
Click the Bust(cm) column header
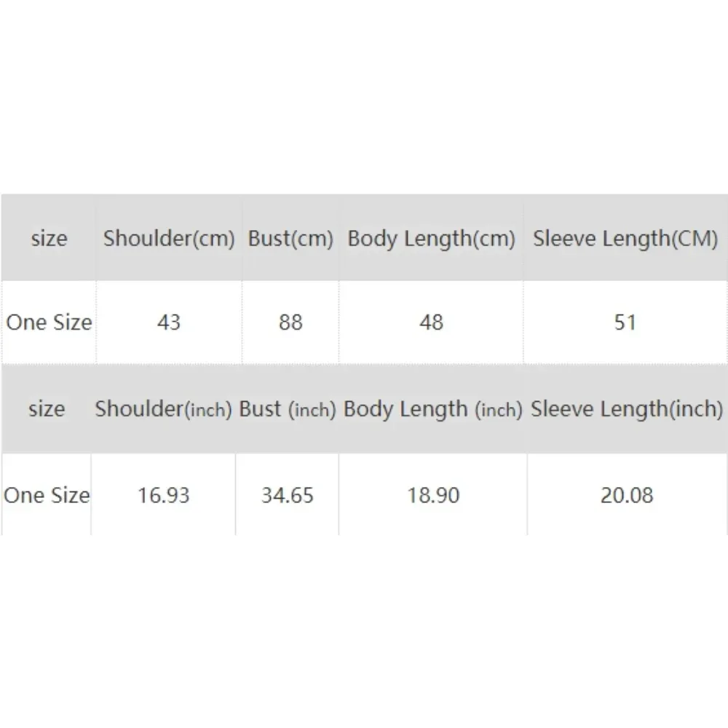(290, 239)
